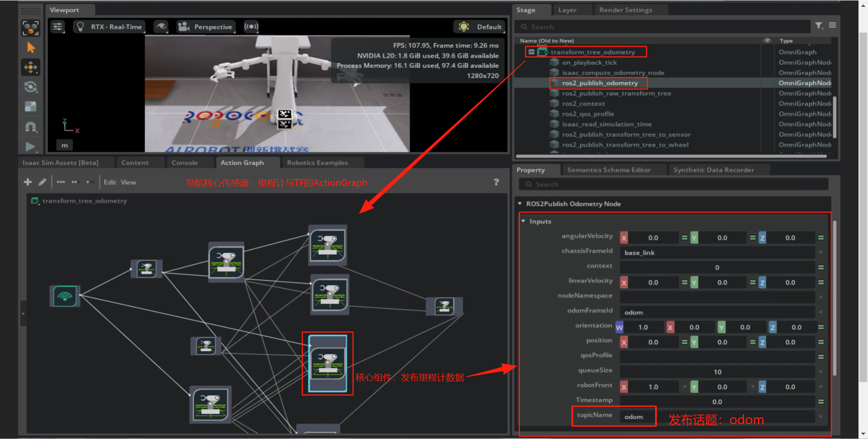Collapse transform_tree_odometry tree node

(531, 52)
